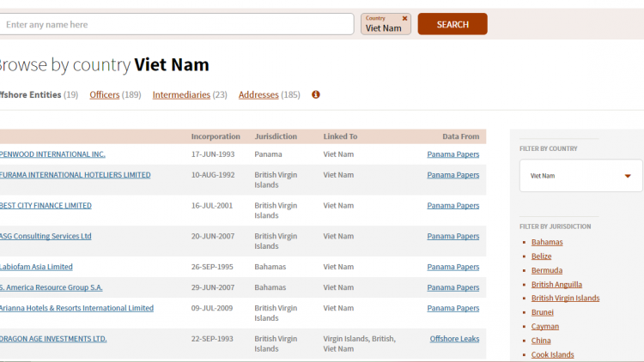Remove the Viet Nam country tag
The image size is (644, 362).
[x=405, y=18]
